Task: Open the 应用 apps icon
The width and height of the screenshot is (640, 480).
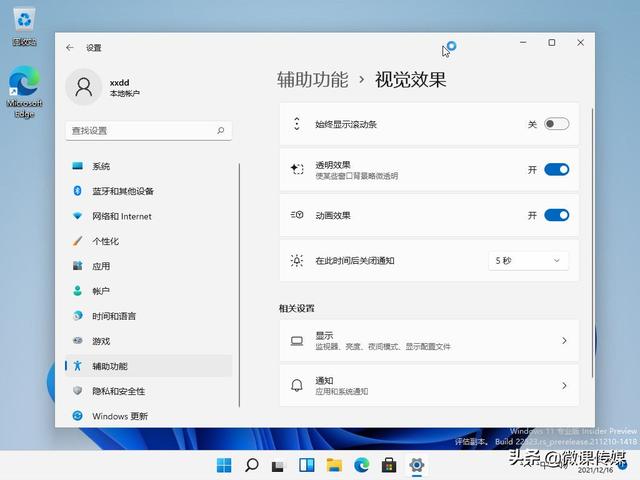Action: point(78,266)
